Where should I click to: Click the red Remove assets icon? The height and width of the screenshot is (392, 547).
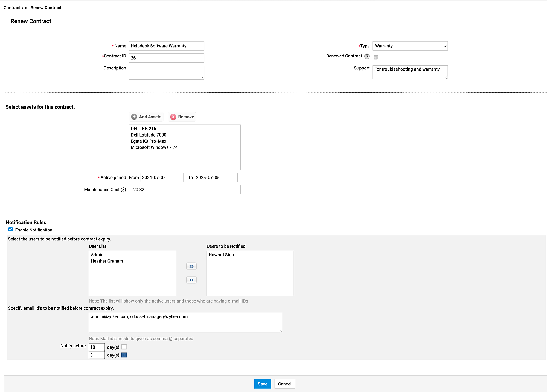pos(173,117)
